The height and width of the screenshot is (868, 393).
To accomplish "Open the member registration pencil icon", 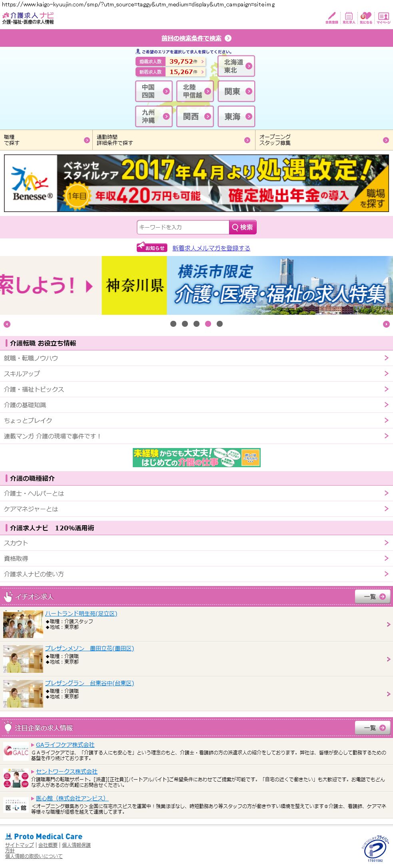I will click(x=331, y=18).
